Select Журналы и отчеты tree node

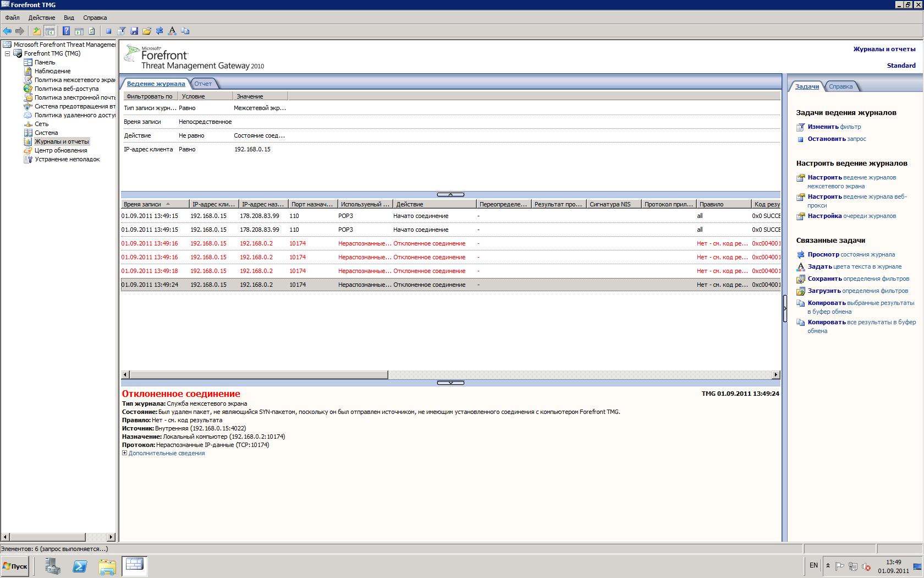pos(62,141)
